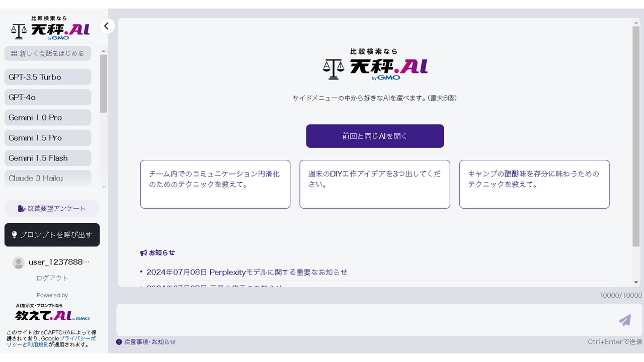The height and width of the screenshot is (362, 644).
Task: Collapse the sidebar with the chevron
Action: pyautogui.click(x=106, y=26)
